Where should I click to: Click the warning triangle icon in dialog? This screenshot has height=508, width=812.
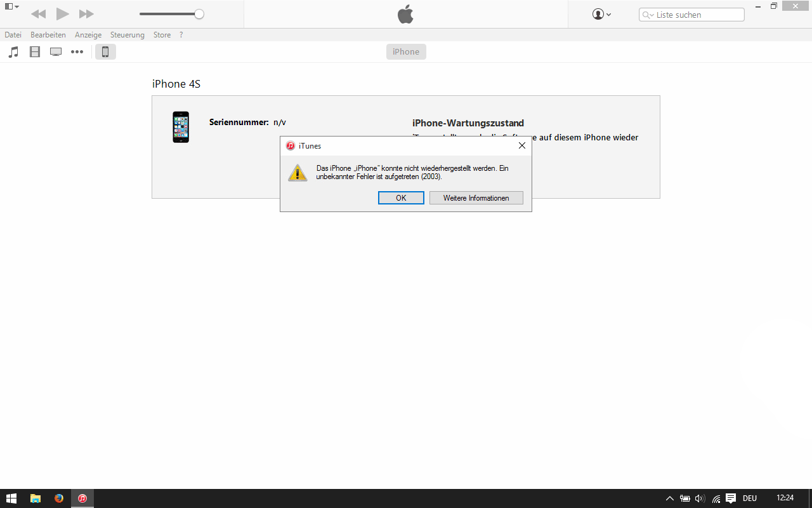298,172
